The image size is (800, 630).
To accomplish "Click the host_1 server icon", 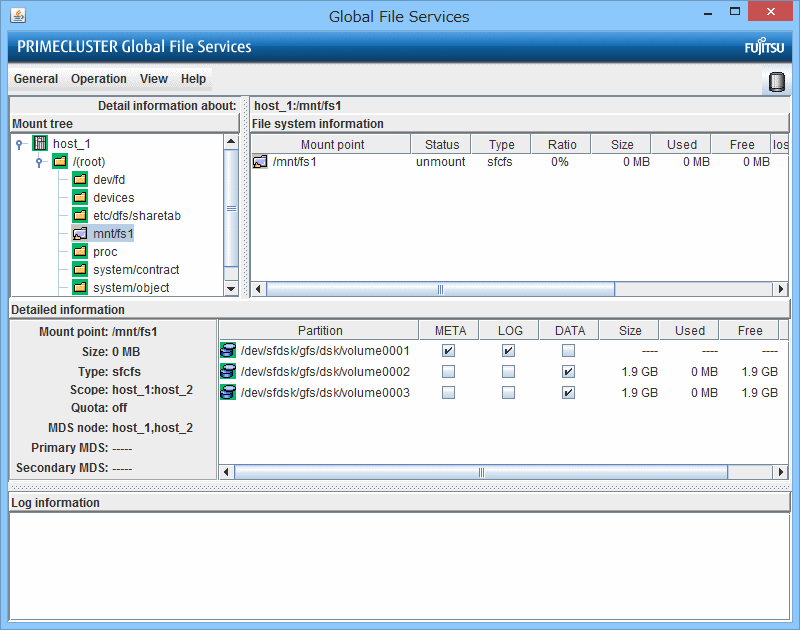I will click(x=40, y=143).
